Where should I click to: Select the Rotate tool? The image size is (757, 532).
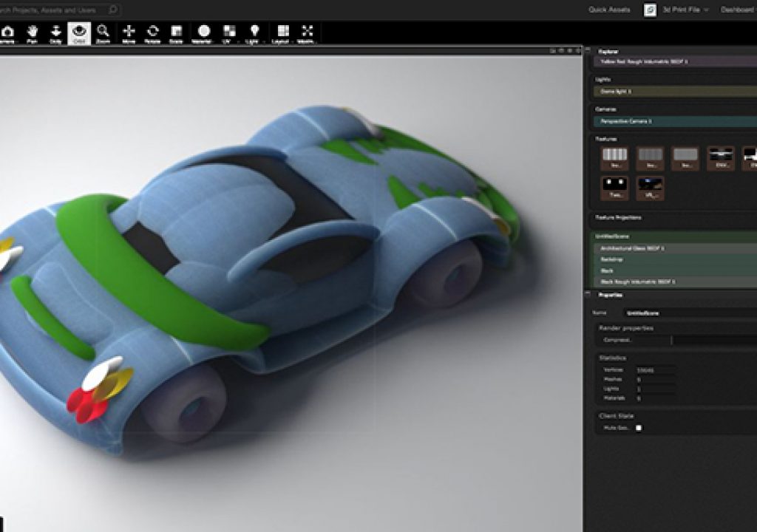click(152, 34)
